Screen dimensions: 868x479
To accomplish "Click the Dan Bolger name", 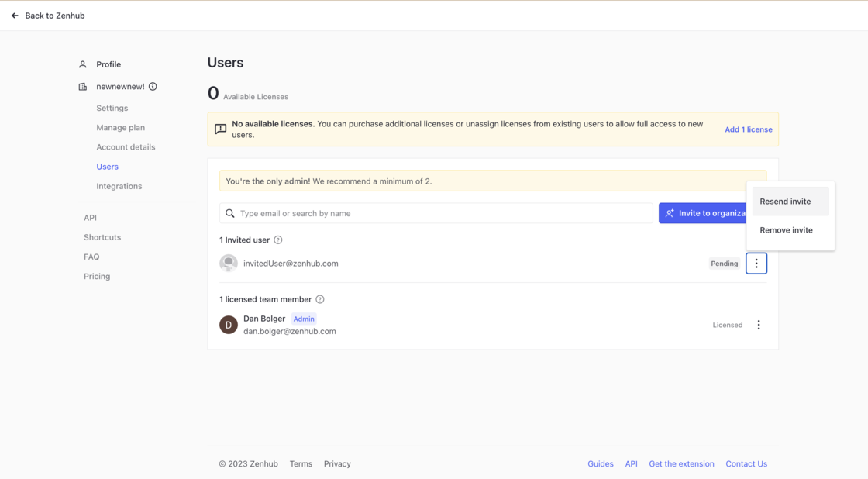I will [264, 319].
